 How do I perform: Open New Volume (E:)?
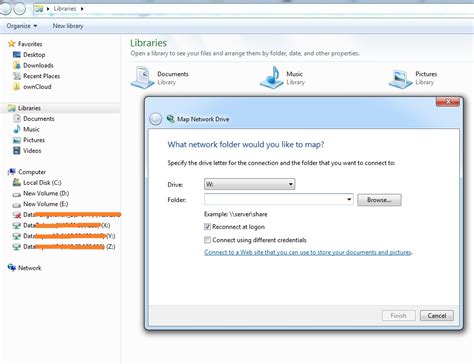(46, 204)
